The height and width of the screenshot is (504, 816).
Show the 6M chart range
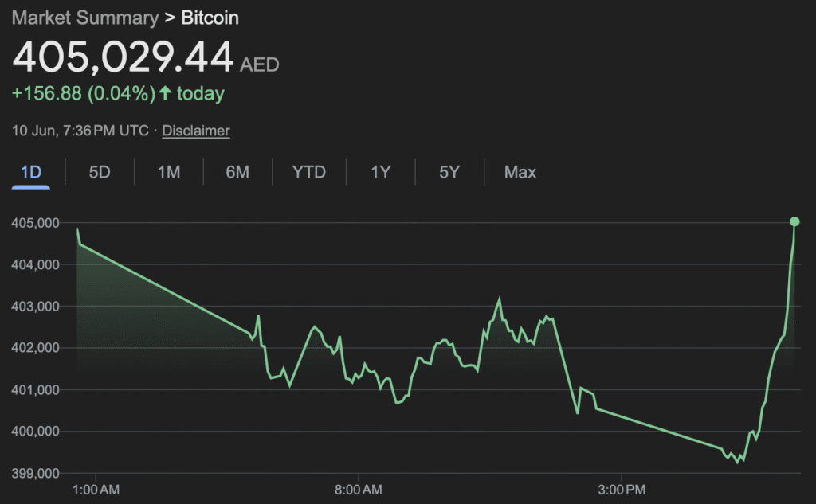(237, 172)
